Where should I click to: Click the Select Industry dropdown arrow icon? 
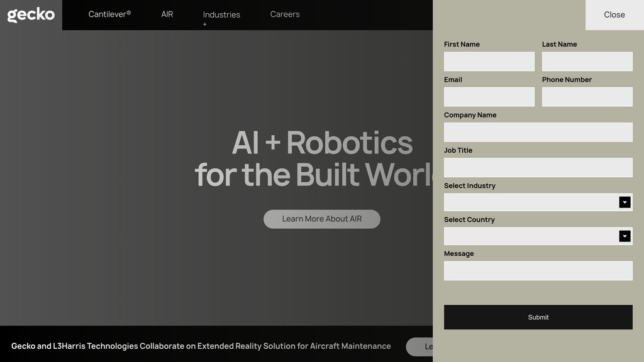coord(625,202)
